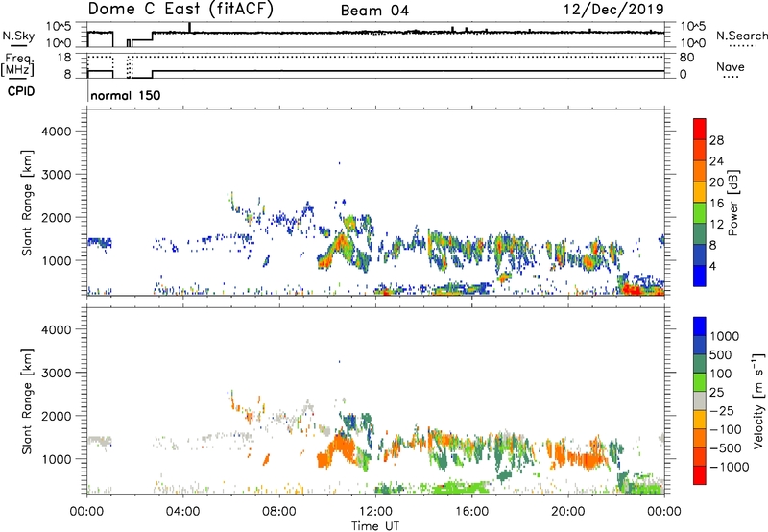Click the '28' tick on the power color bar
Viewport: 768px width, 532px height.
pos(716,140)
